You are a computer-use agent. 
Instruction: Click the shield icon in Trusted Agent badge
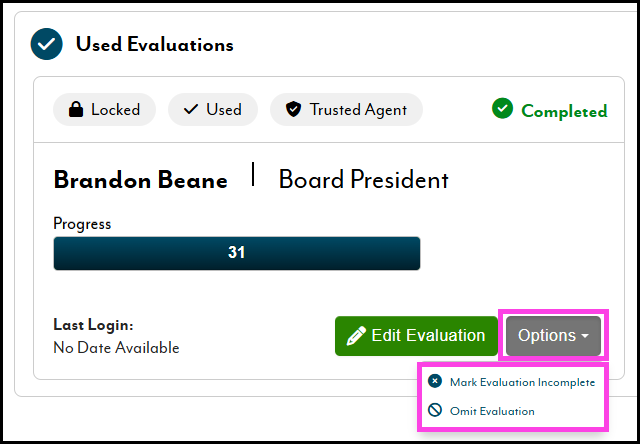coord(293,109)
